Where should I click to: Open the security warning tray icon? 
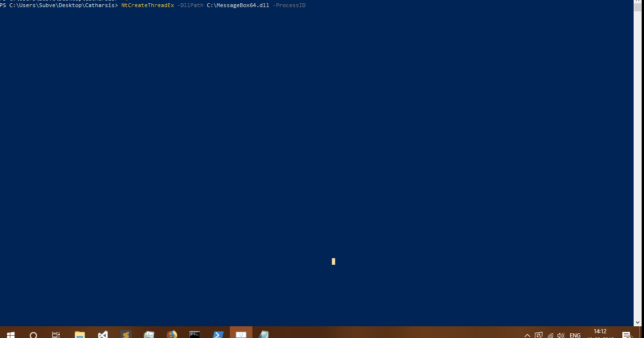539,335
